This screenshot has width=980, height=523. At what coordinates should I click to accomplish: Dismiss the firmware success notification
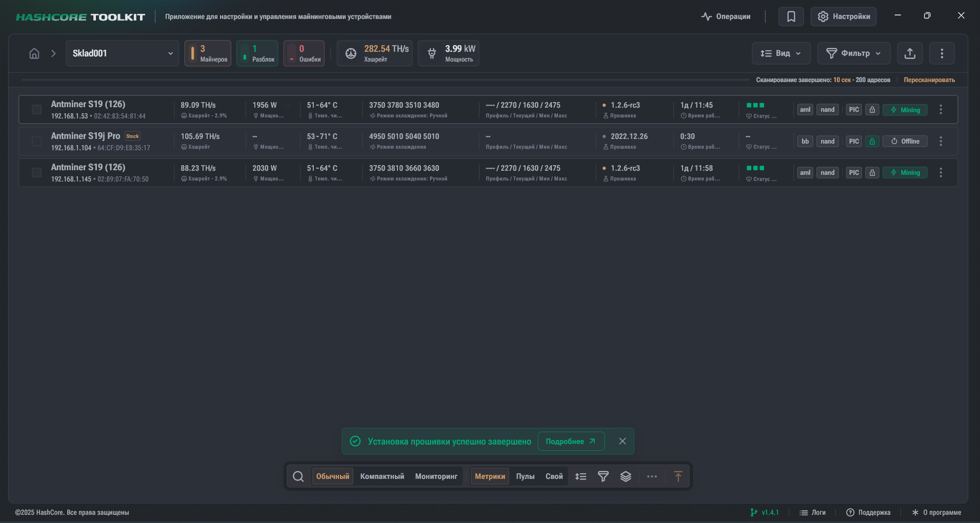click(623, 441)
